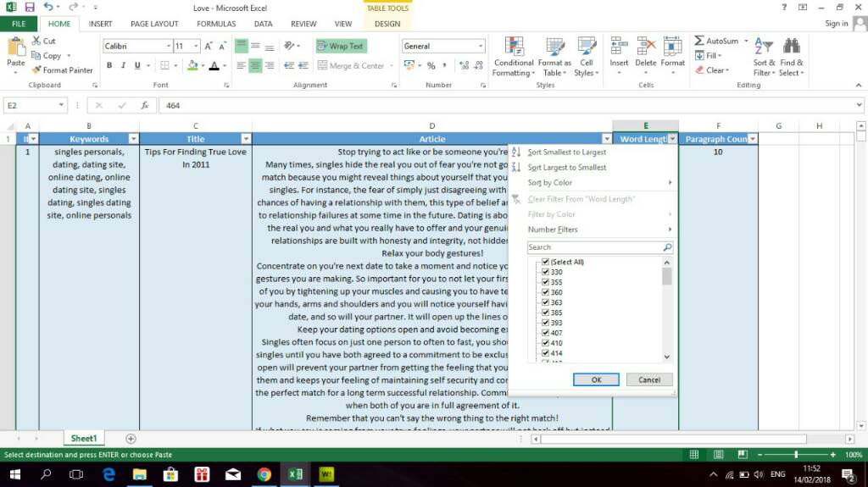Toggle Center alignment icon

click(x=255, y=65)
